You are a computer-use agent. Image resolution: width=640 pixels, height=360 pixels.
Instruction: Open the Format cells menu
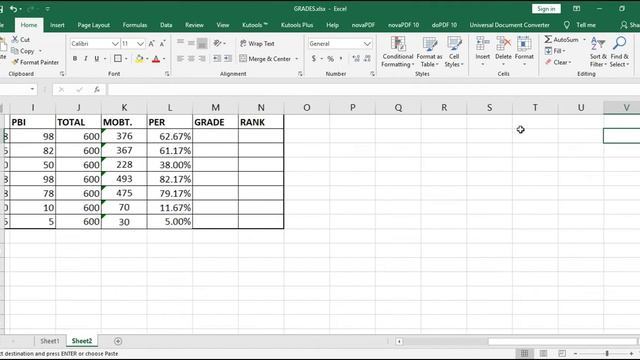point(524,51)
